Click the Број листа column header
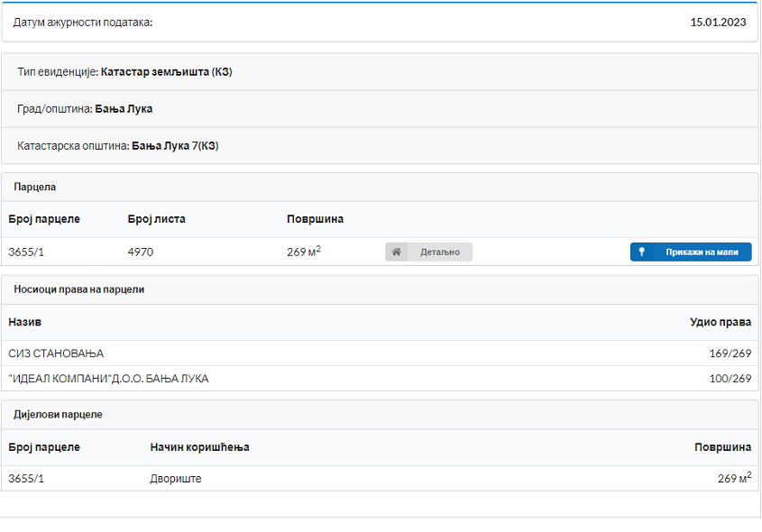762x532 pixels. 157,219
